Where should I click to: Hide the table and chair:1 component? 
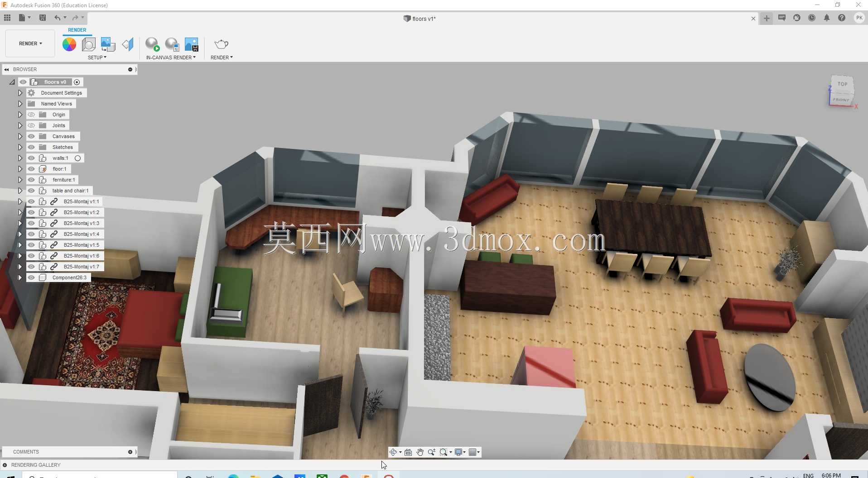click(x=31, y=191)
